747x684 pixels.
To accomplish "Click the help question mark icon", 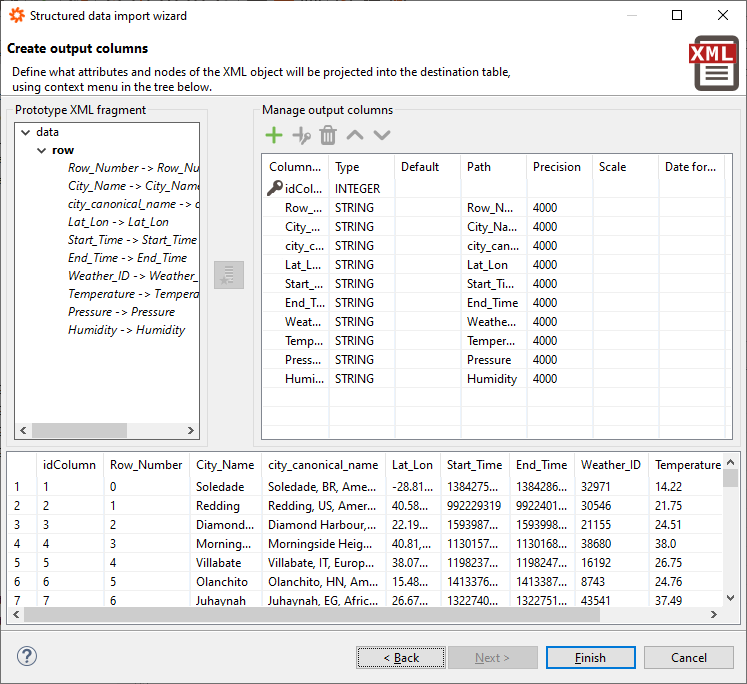I will (x=27, y=657).
